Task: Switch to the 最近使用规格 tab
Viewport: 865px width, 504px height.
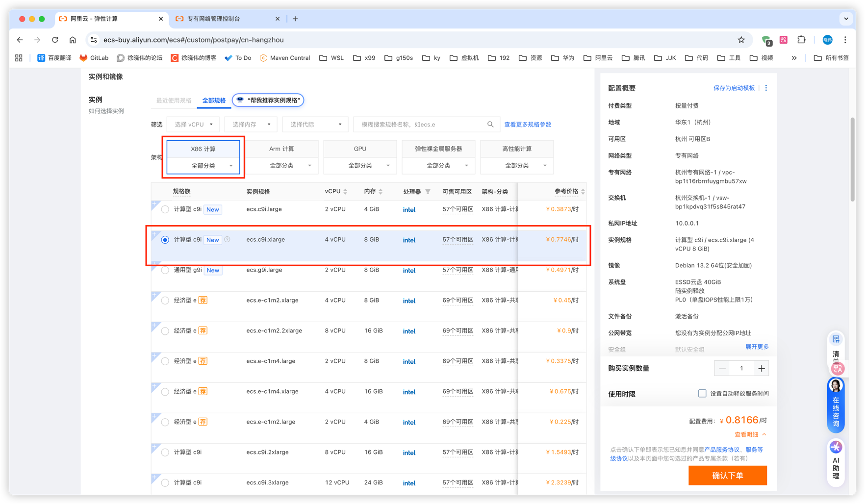Action: (x=174, y=101)
